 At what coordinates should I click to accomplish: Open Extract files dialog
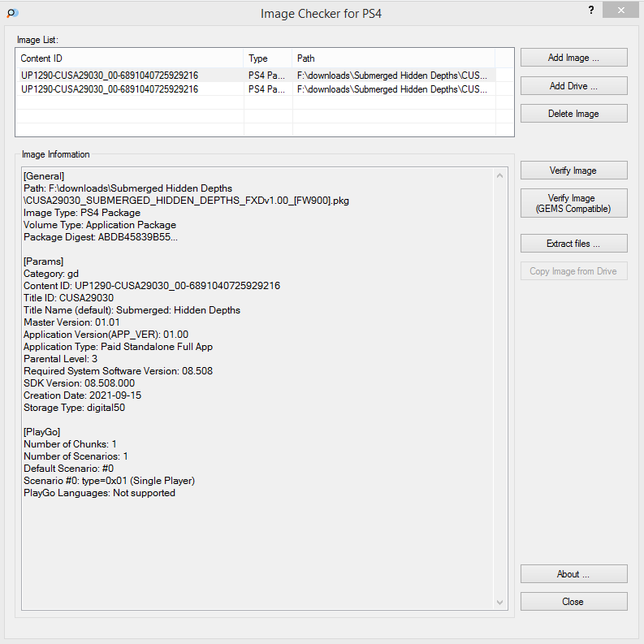(x=574, y=243)
